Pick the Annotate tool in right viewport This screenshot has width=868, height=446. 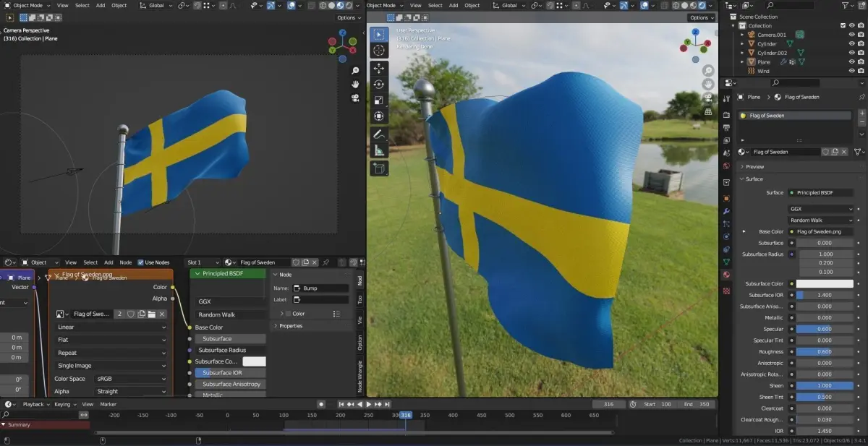pyautogui.click(x=379, y=134)
